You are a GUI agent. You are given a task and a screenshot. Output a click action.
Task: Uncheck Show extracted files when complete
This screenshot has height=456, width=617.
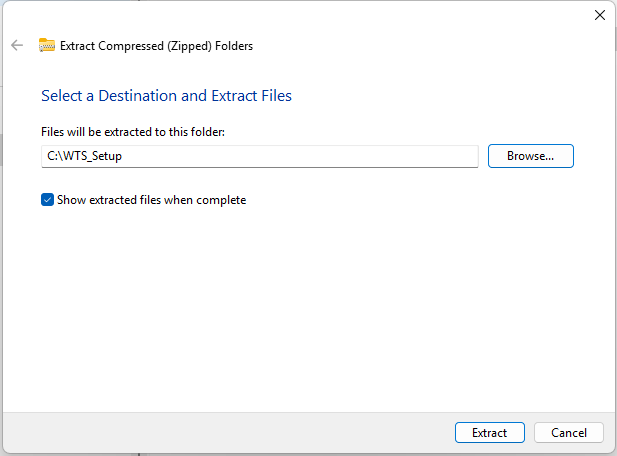[x=47, y=200]
